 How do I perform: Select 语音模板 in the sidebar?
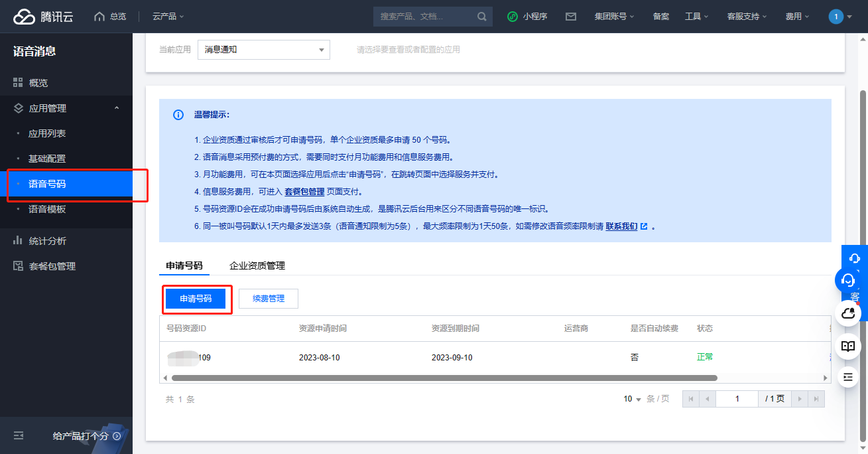click(47, 209)
